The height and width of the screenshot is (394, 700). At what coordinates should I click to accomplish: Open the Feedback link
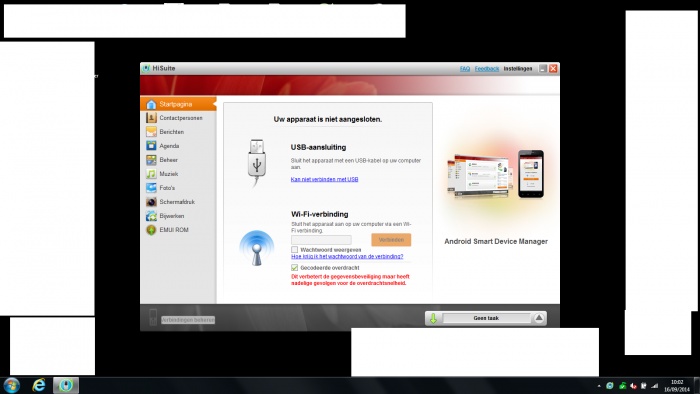click(487, 69)
